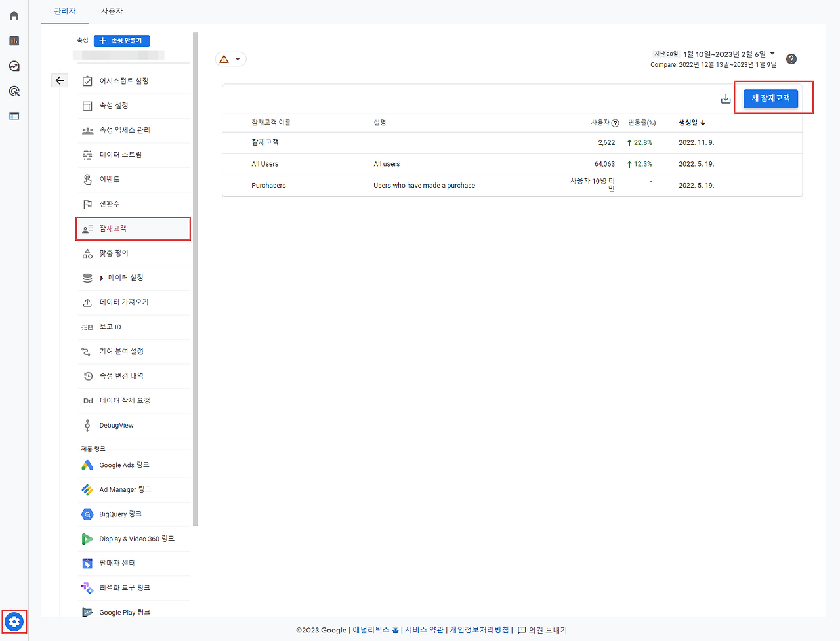Click the 새 잠재고객 button
Screen dimensions: 840x641
(770, 98)
